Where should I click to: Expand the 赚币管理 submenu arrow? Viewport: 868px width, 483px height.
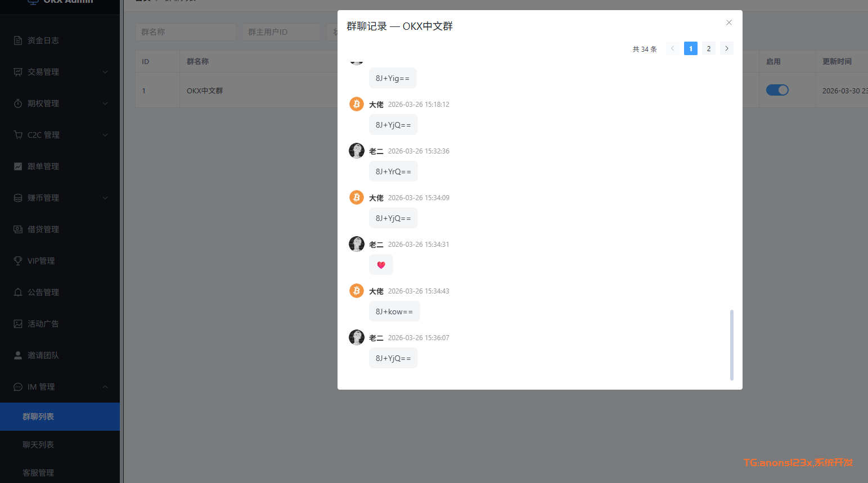[105, 198]
